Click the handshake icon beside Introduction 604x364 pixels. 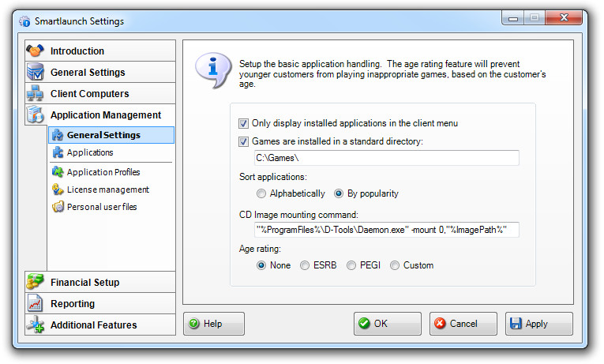tap(36, 51)
